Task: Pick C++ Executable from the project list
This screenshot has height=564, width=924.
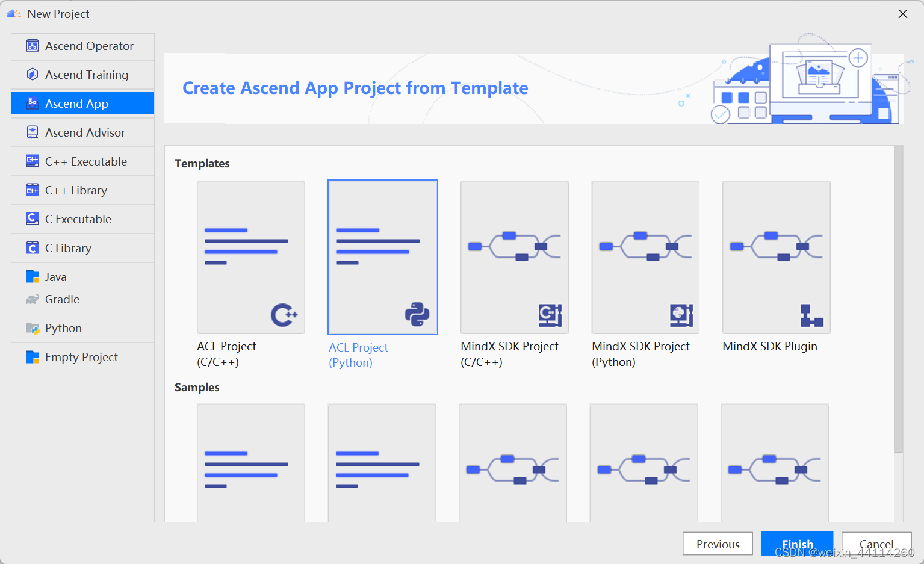Action: [x=83, y=161]
